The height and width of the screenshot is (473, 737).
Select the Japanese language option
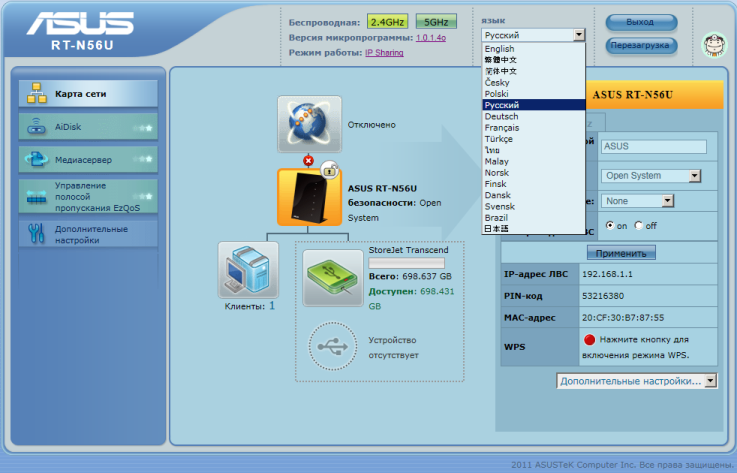pos(533,229)
